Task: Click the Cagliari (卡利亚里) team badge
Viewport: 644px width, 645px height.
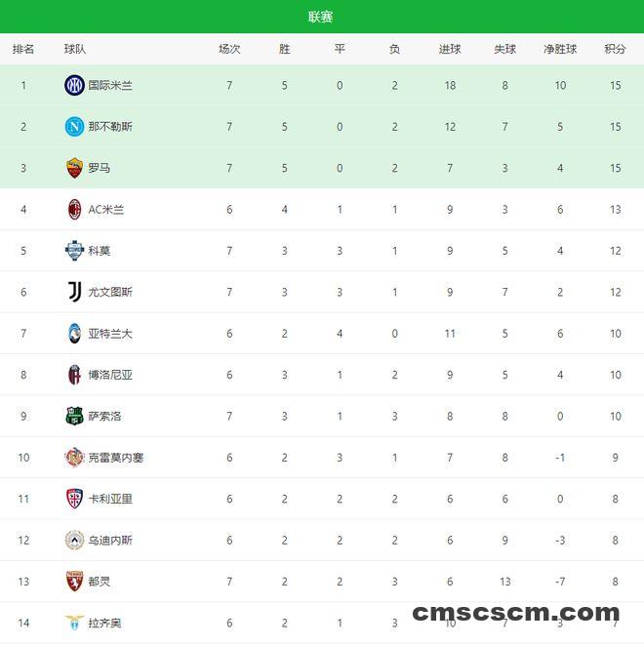Action: click(74, 499)
